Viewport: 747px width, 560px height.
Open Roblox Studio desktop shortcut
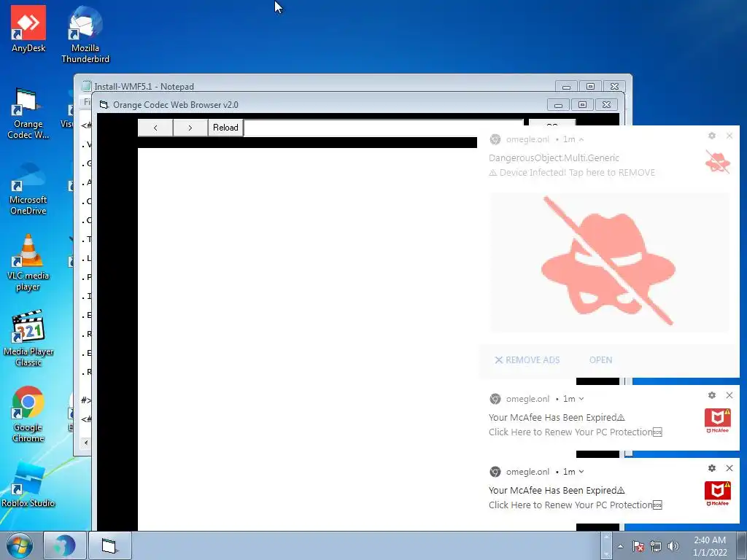tap(28, 485)
